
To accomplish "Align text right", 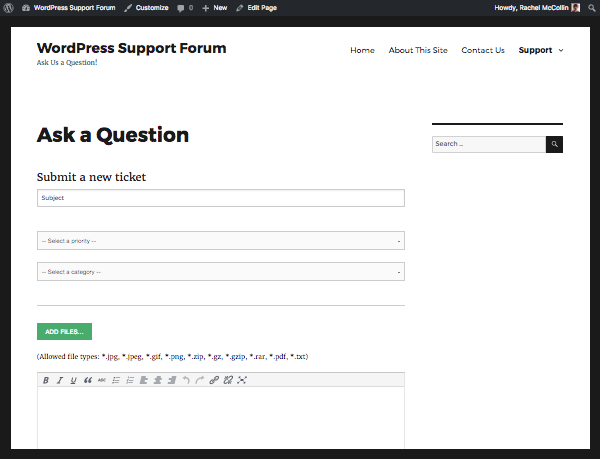I will tap(172, 380).
